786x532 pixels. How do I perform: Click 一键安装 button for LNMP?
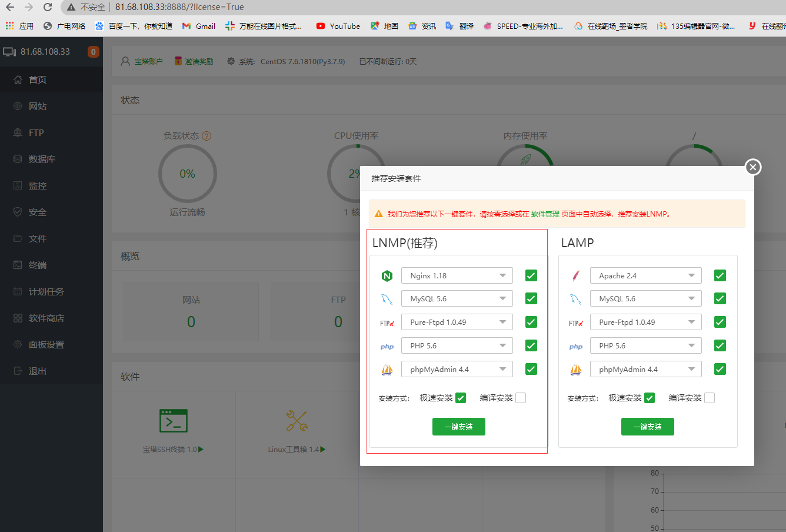click(459, 427)
